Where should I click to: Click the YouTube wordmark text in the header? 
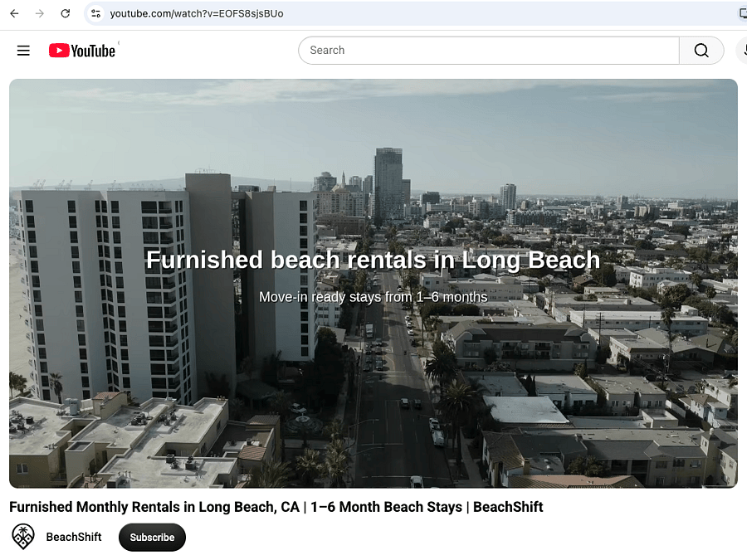point(93,51)
